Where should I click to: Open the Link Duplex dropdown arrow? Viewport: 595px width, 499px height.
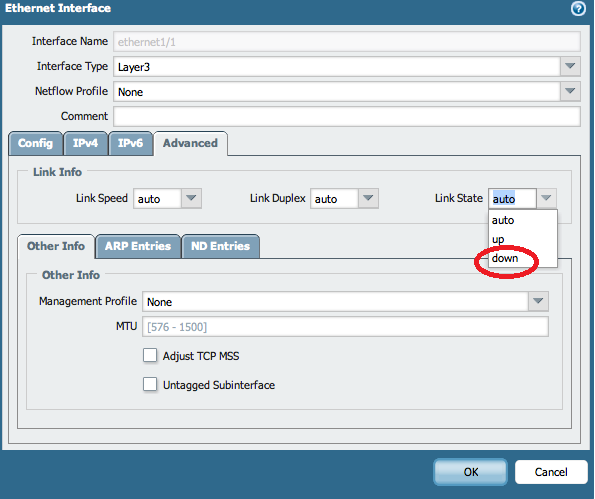pyautogui.click(x=368, y=198)
